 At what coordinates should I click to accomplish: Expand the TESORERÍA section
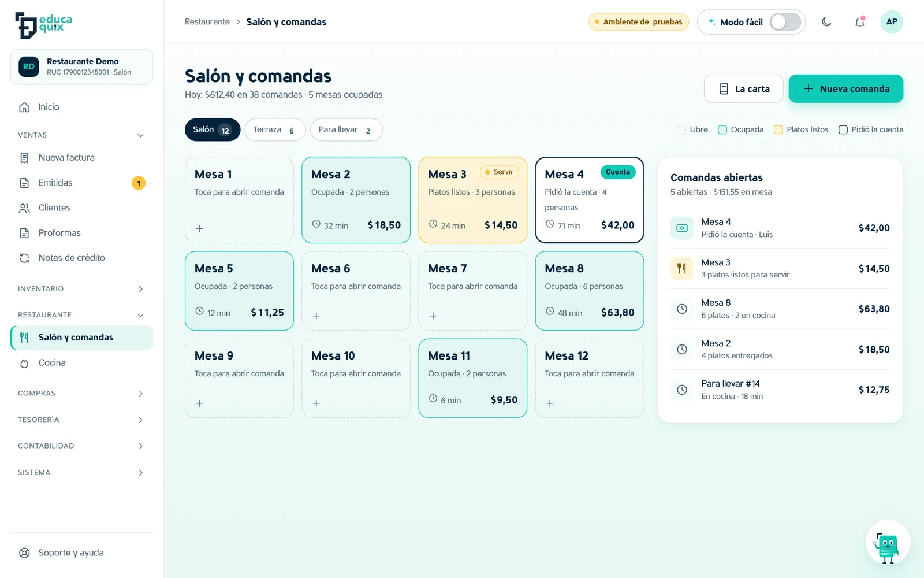point(81,420)
